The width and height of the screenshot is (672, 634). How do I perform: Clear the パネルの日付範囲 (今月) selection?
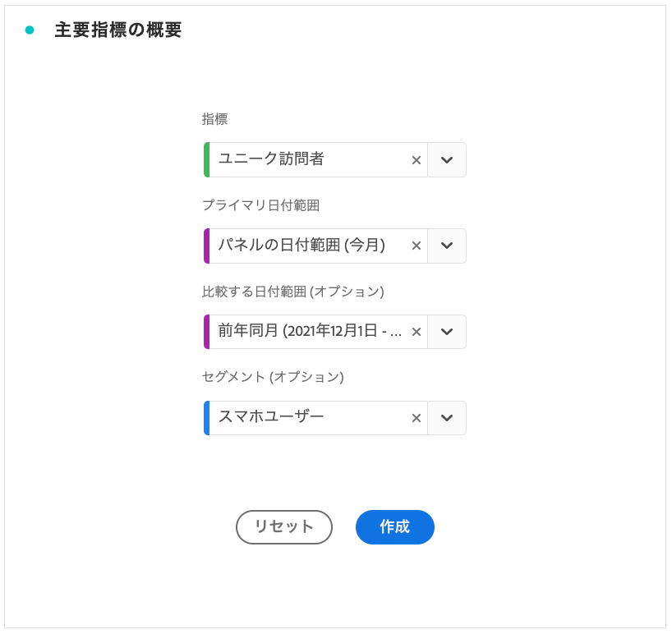[417, 246]
